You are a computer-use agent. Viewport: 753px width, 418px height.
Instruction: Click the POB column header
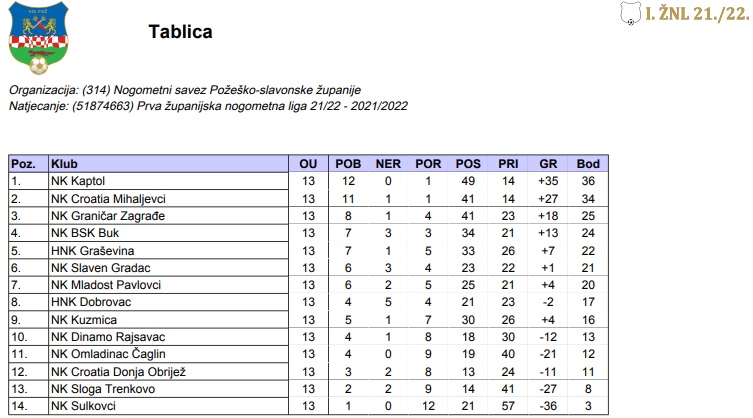pyautogui.click(x=348, y=164)
